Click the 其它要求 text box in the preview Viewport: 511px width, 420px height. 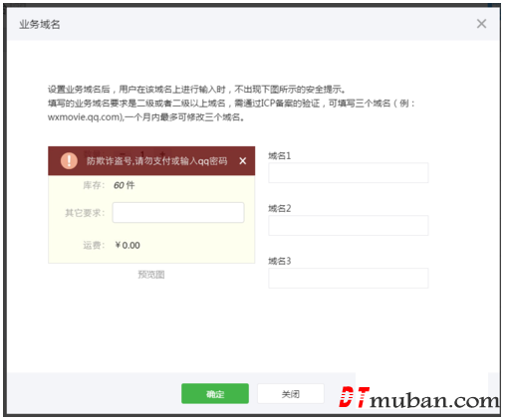[x=178, y=212]
